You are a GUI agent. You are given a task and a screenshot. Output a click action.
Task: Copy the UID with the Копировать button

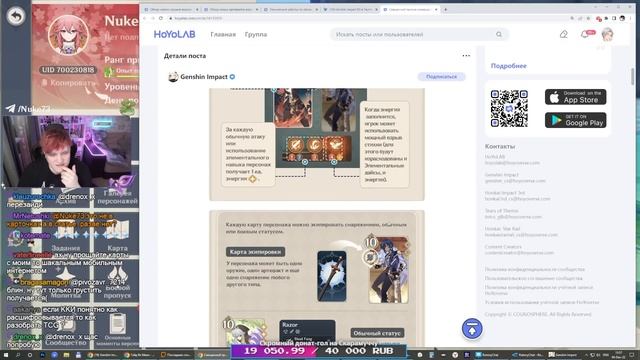coord(69,83)
